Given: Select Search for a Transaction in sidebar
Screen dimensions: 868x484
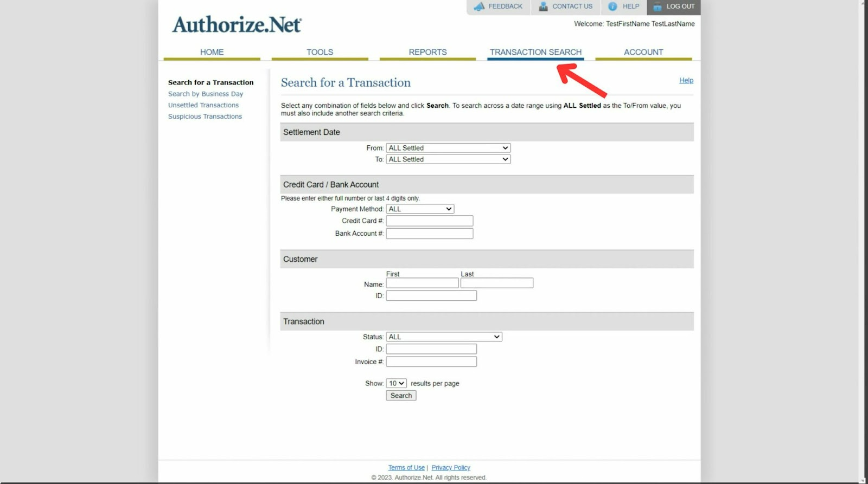Looking at the screenshot, I should (210, 82).
